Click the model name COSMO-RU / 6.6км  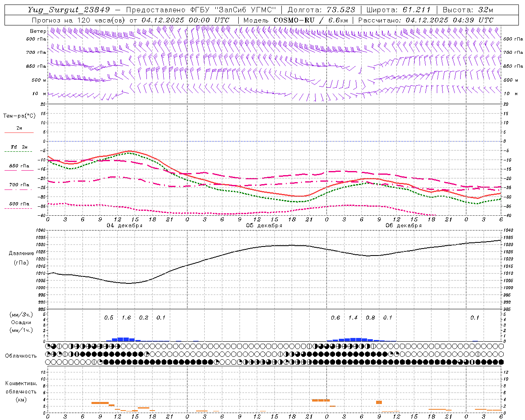coord(311,20)
